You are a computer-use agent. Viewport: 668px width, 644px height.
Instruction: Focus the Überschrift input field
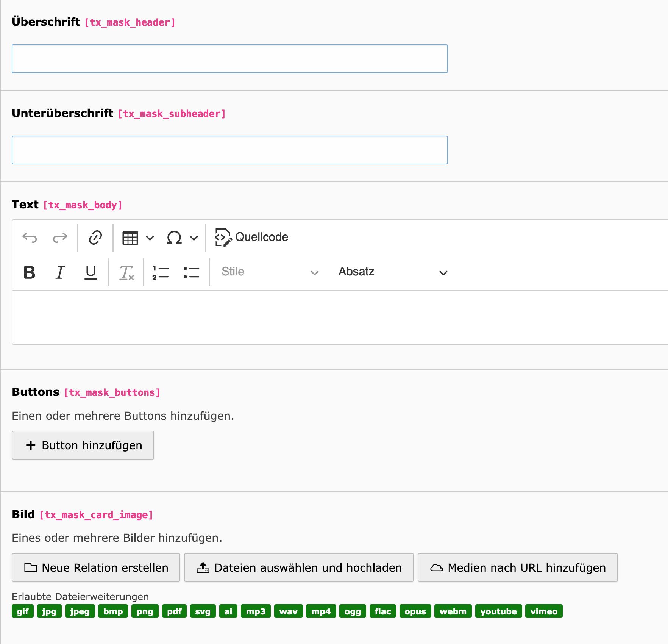[229, 59]
